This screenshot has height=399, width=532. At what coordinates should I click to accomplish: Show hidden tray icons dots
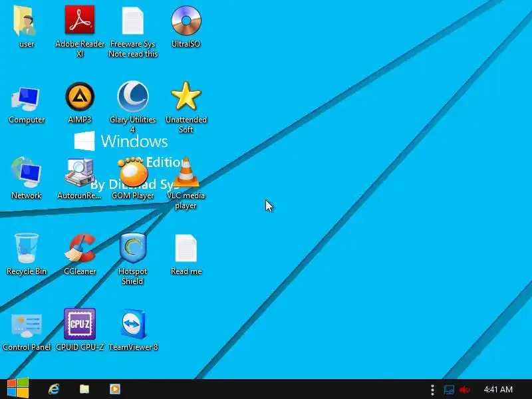(x=432, y=390)
